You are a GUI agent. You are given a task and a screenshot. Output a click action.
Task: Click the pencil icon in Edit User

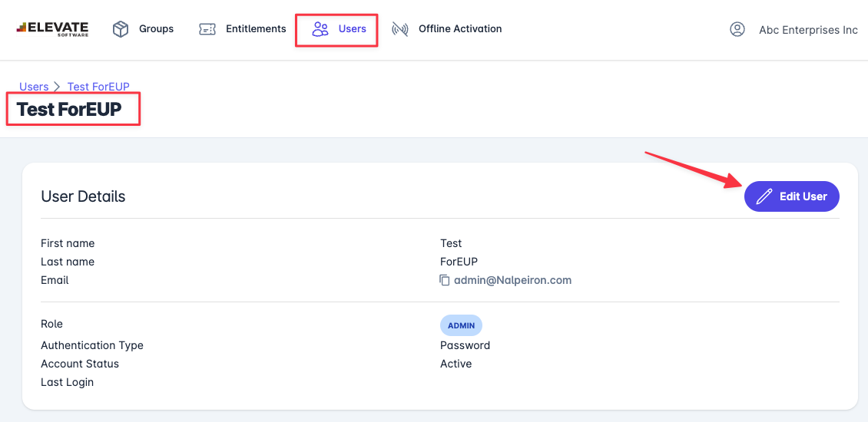coord(764,196)
